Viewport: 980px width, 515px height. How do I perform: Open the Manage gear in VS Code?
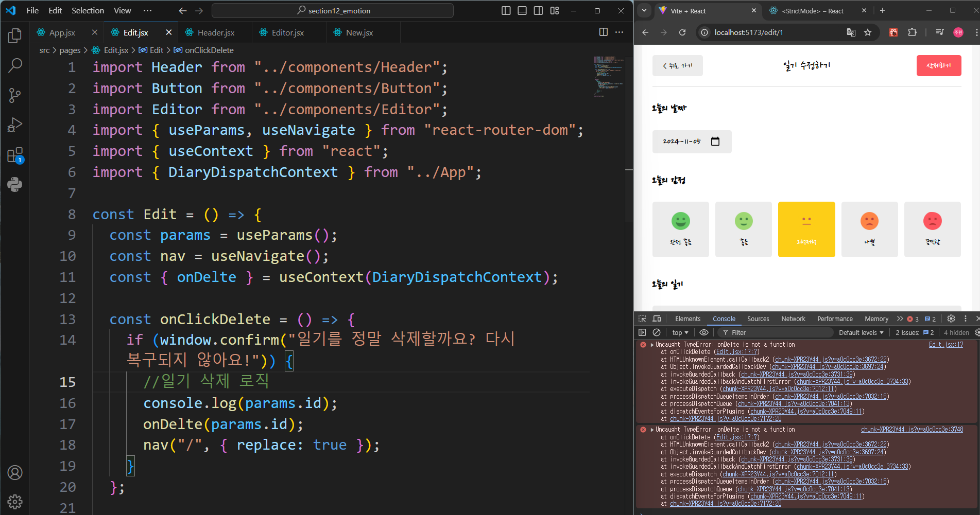click(15, 502)
